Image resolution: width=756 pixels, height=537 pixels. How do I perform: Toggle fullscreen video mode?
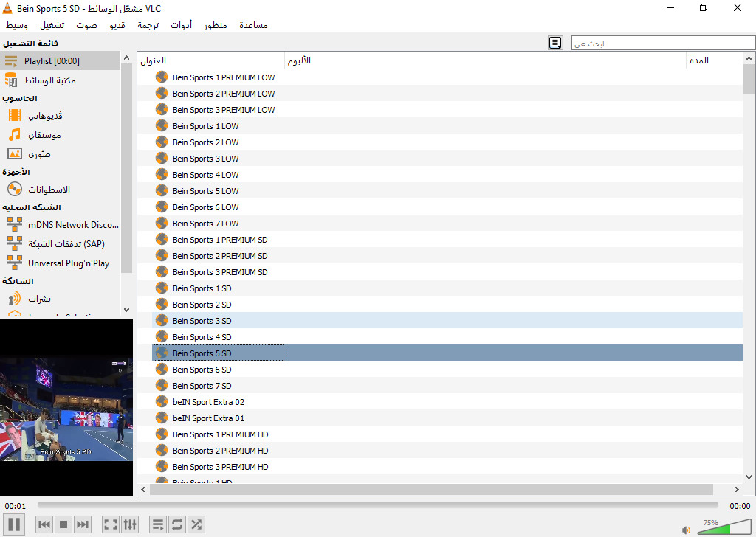pyautogui.click(x=111, y=524)
